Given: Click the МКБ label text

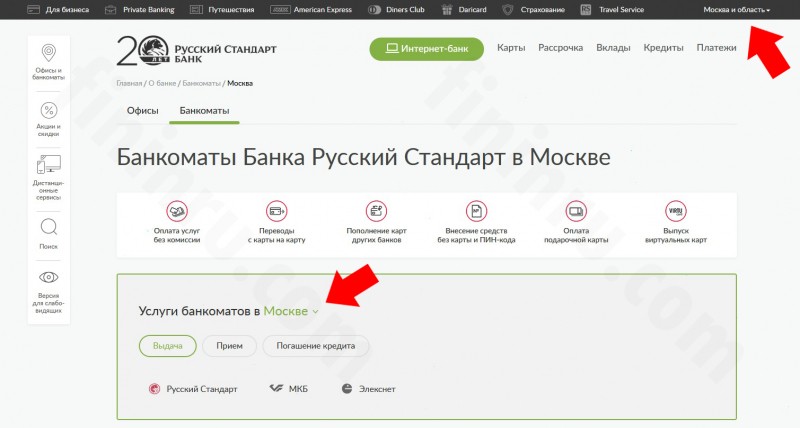Looking at the screenshot, I should point(298,389).
